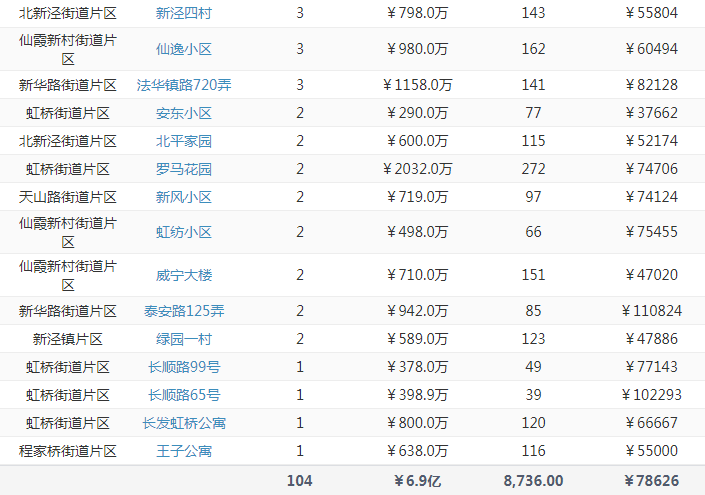The height and width of the screenshot is (495, 705).
Task: Select 仙霞新村街道片区 in the 威宁大楼 row
Action: (x=67, y=275)
